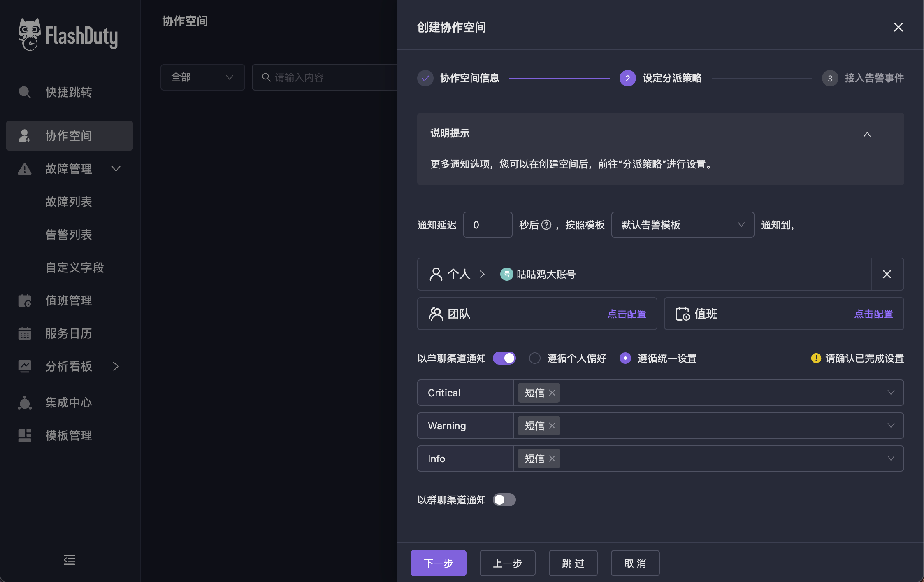Open the Info channel dropdown arrow
The width and height of the screenshot is (924, 582).
(891, 459)
